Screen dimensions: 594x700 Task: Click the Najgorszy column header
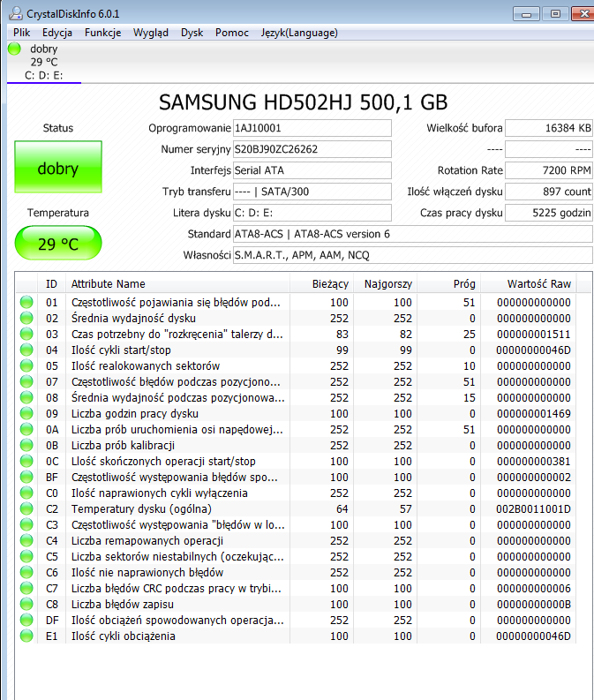tap(385, 284)
